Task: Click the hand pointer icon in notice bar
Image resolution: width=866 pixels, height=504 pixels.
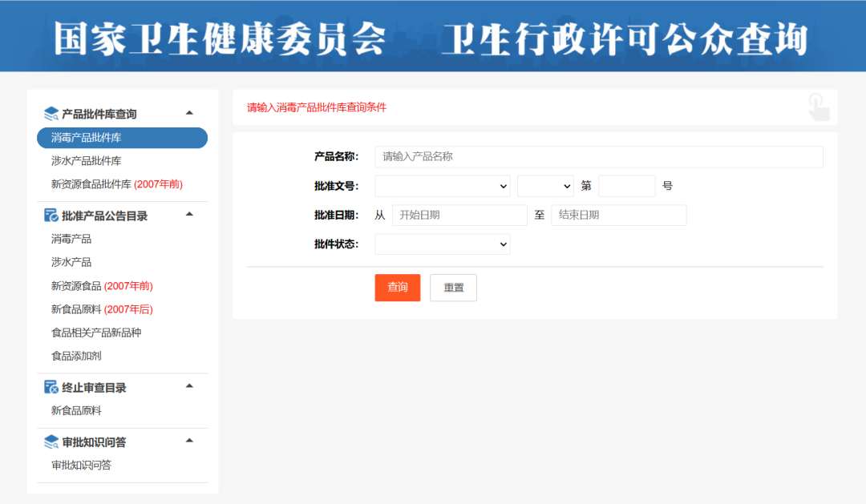Action: [818, 107]
